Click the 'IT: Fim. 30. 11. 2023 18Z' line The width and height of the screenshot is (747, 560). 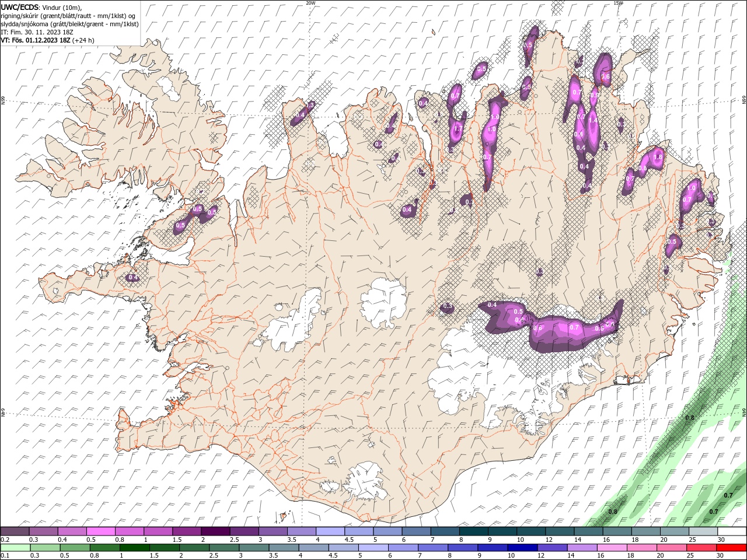pyautogui.click(x=38, y=32)
